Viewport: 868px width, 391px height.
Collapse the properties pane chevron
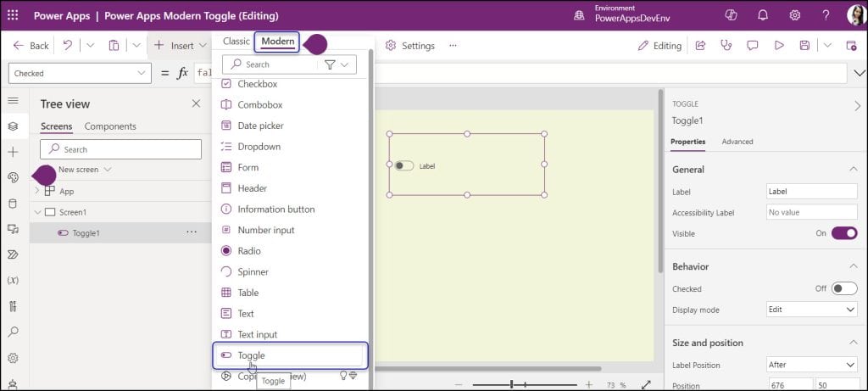pos(858,106)
